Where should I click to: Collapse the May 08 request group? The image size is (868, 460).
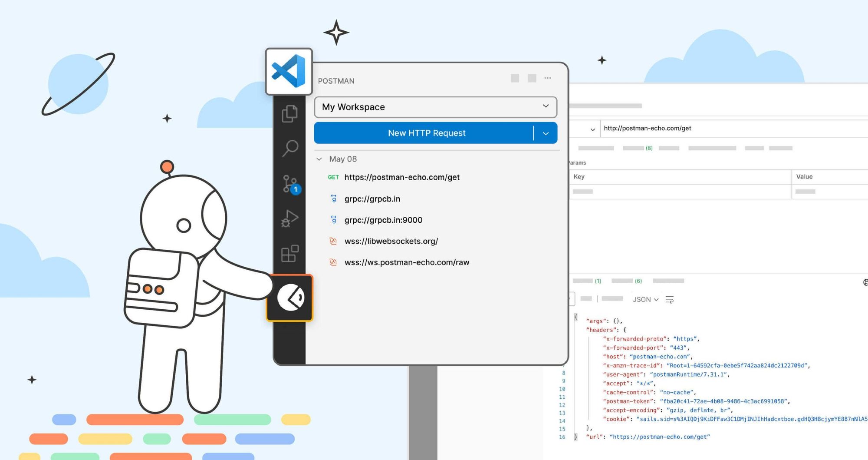click(319, 159)
